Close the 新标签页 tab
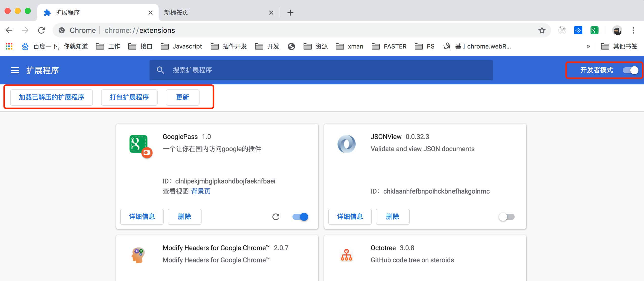 271,13
